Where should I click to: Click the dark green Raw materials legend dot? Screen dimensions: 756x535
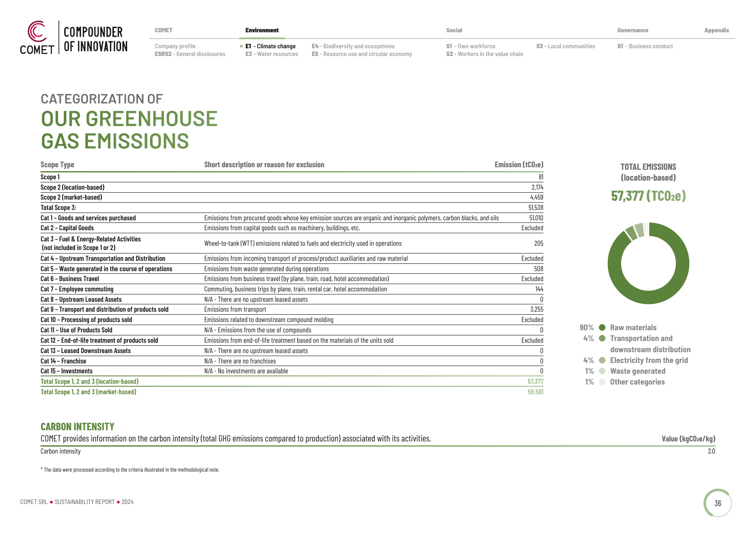click(603, 328)
